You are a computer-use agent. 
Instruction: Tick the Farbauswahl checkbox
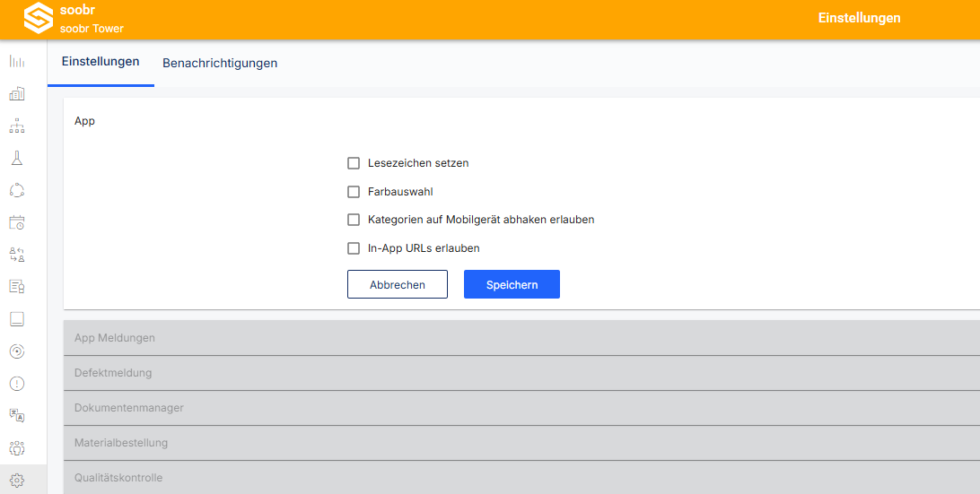pyautogui.click(x=354, y=192)
